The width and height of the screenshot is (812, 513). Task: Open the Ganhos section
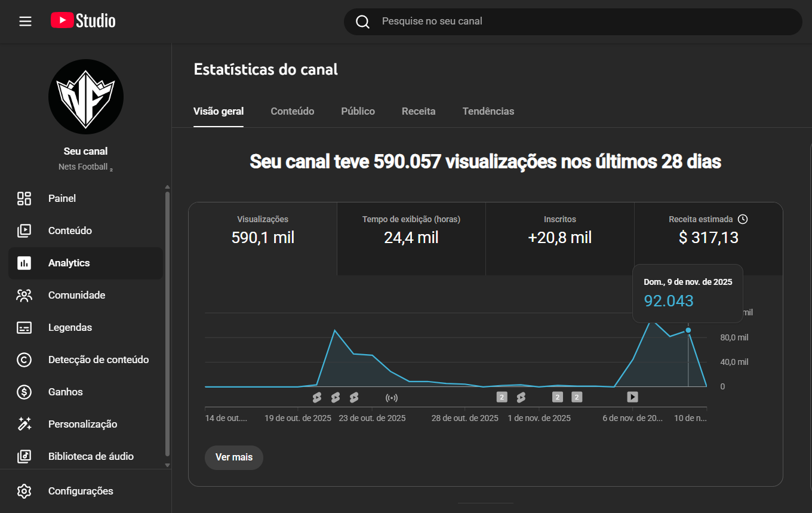click(x=65, y=392)
